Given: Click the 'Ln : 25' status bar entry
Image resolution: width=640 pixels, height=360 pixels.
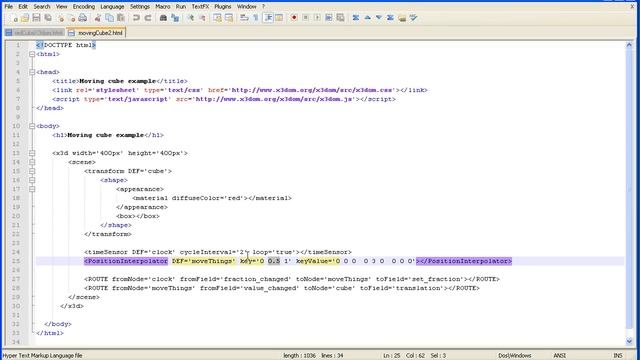Looking at the screenshot, I should tap(391, 356).
